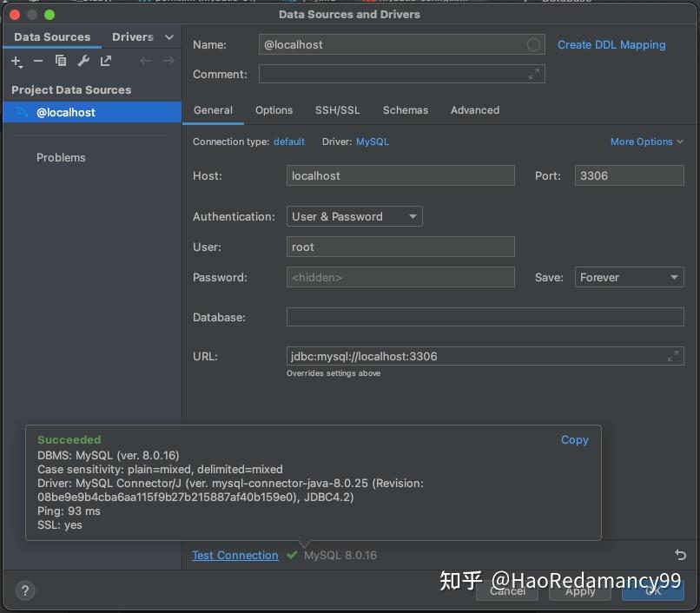Viewport: 700px width, 613px height.
Task: Click the 'SSL: yes' line
Action: point(60,525)
